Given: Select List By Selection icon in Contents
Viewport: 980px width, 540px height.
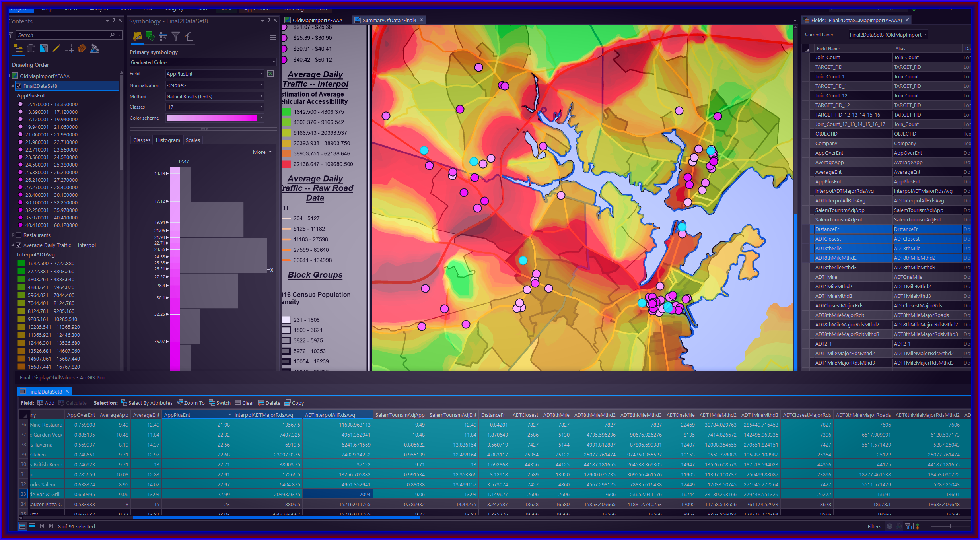Looking at the screenshot, I should [44, 49].
